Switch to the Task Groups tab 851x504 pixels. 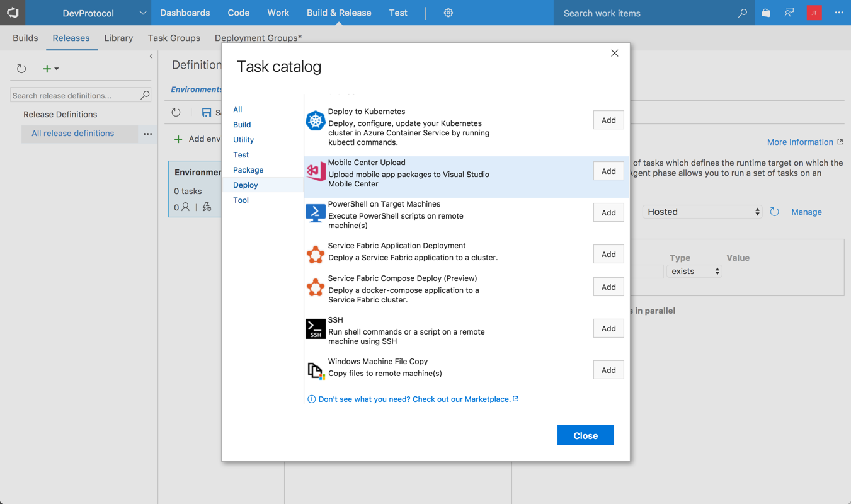click(x=174, y=38)
